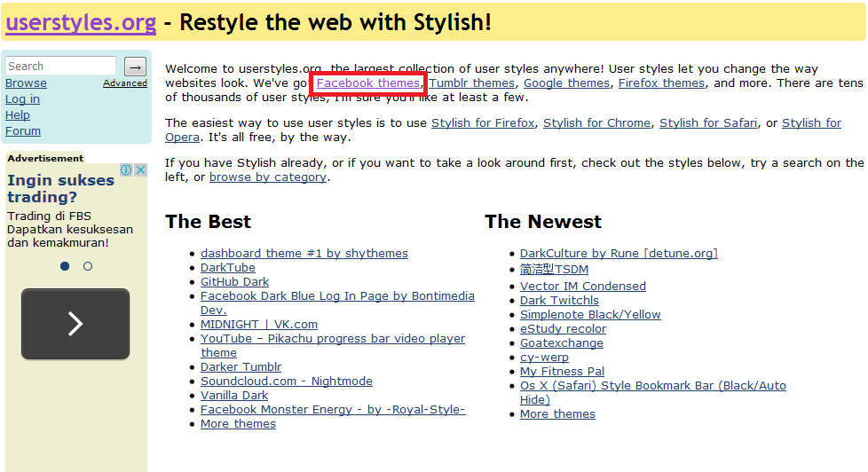Click browse by category link
This screenshot has width=868, height=472.
(268, 177)
